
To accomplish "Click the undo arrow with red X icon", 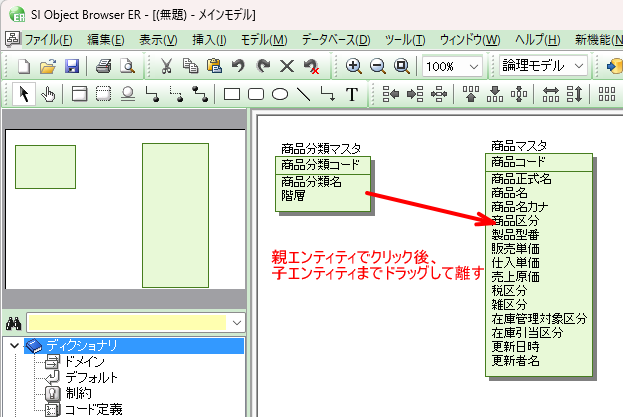I will tap(311, 66).
